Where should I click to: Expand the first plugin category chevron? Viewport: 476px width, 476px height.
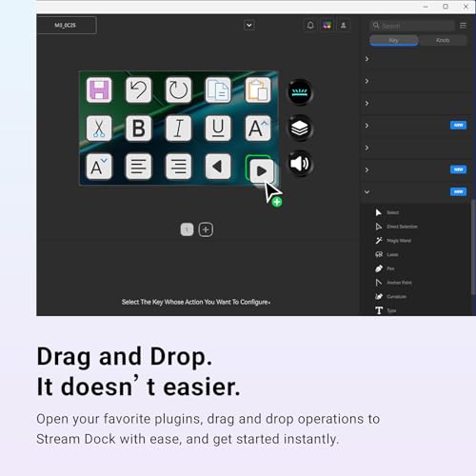pos(367,59)
